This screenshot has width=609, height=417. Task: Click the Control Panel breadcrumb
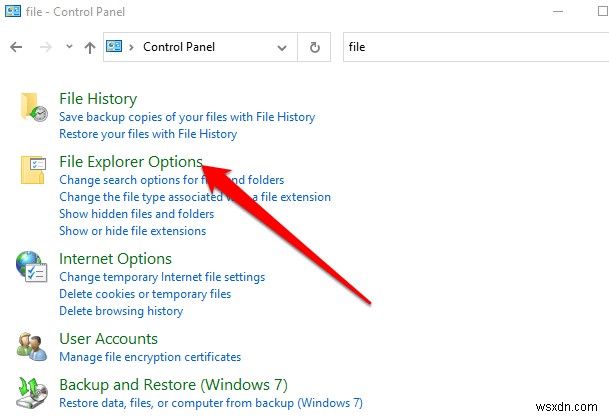179,47
